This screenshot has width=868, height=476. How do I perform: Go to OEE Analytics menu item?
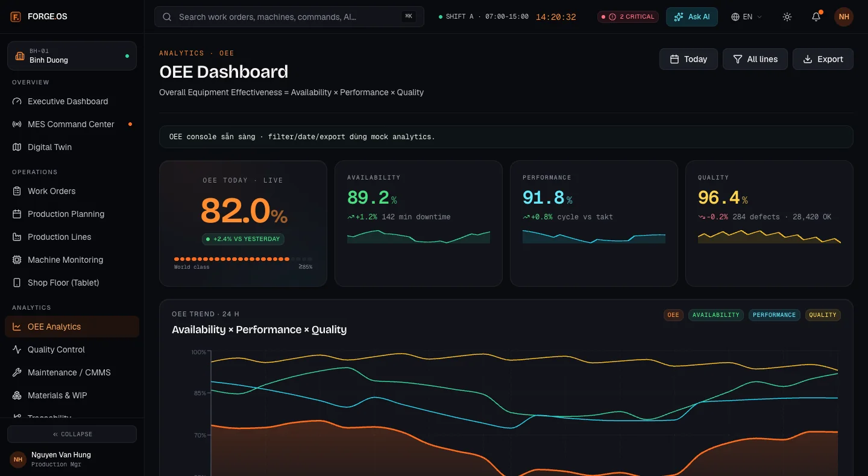[x=72, y=327]
